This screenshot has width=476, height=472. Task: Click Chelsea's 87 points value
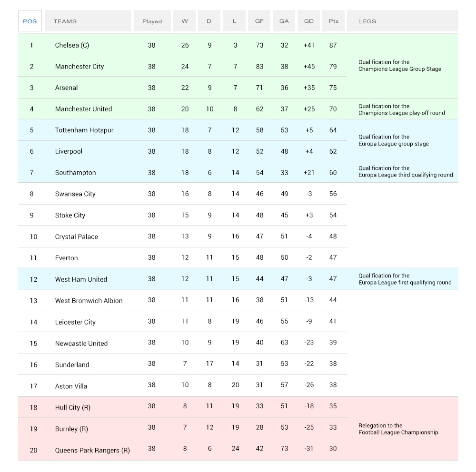click(333, 45)
